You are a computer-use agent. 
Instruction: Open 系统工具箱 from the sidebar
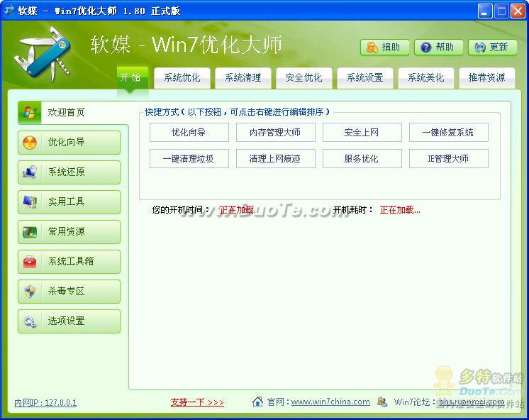(x=69, y=262)
